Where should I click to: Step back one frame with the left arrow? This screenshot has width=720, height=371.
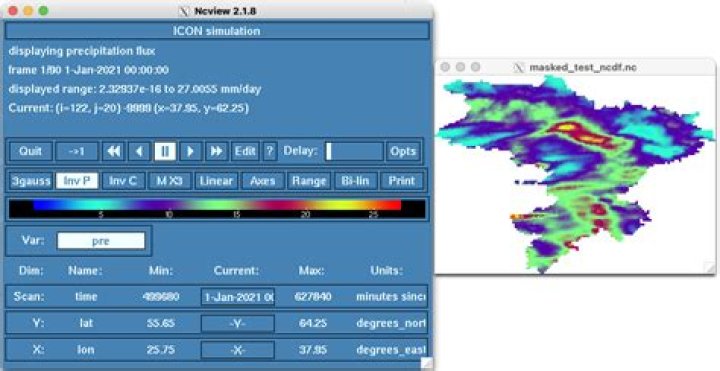click(x=139, y=152)
